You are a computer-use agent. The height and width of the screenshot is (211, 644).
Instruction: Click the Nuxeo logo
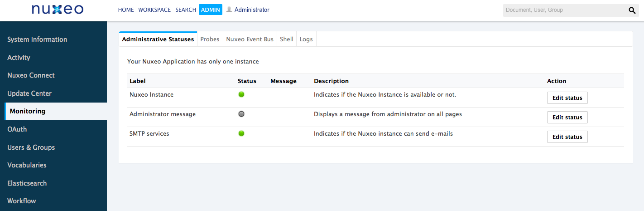tap(58, 10)
